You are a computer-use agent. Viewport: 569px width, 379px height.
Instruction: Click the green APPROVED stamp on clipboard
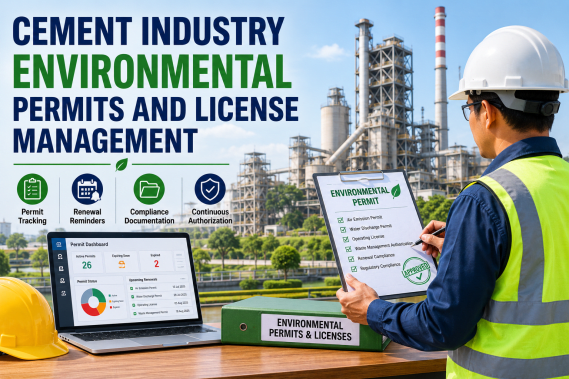(417, 271)
